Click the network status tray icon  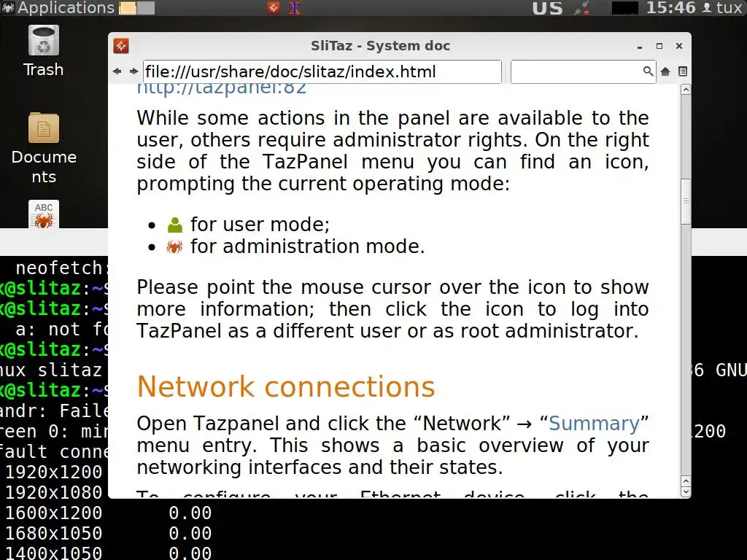582,8
